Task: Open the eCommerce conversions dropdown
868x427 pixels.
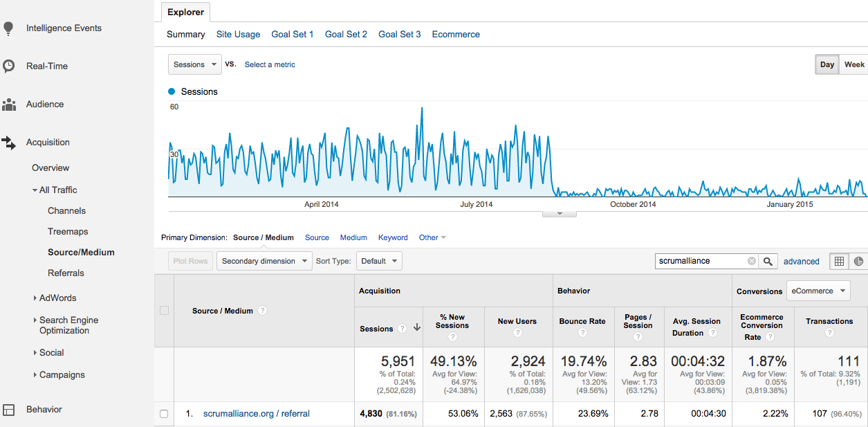Action: pyautogui.click(x=818, y=291)
